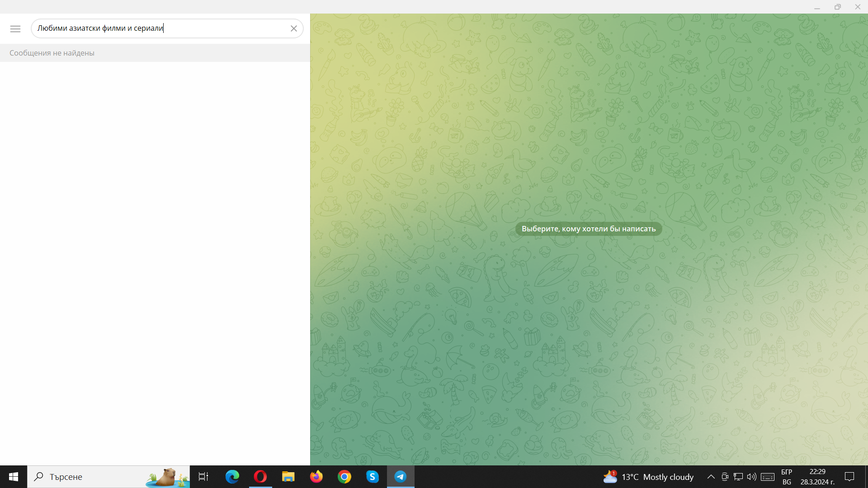
Task: Close the Telegram window
Action: (x=858, y=7)
